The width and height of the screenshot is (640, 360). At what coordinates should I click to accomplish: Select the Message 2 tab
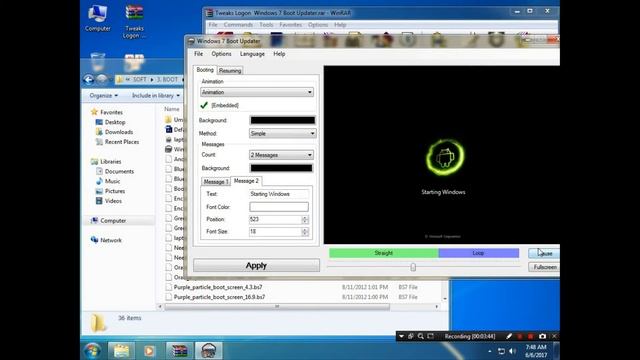(246, 181)
